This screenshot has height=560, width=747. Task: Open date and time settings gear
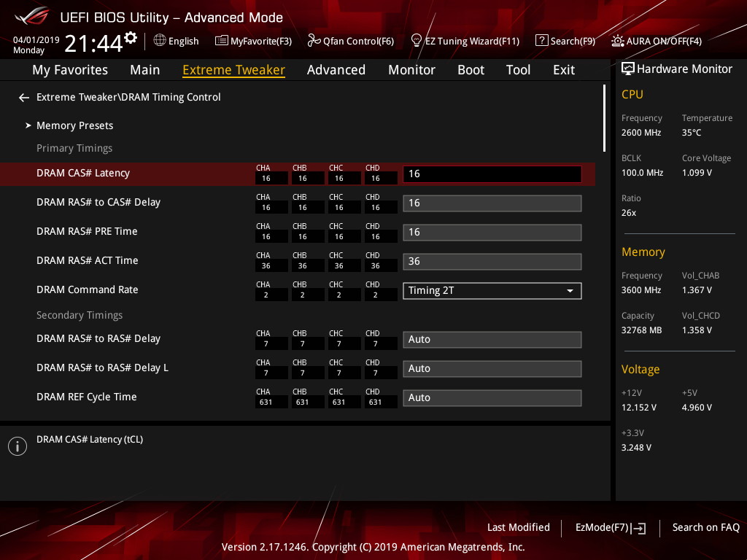pyautogui.click(x=131, y=38)
